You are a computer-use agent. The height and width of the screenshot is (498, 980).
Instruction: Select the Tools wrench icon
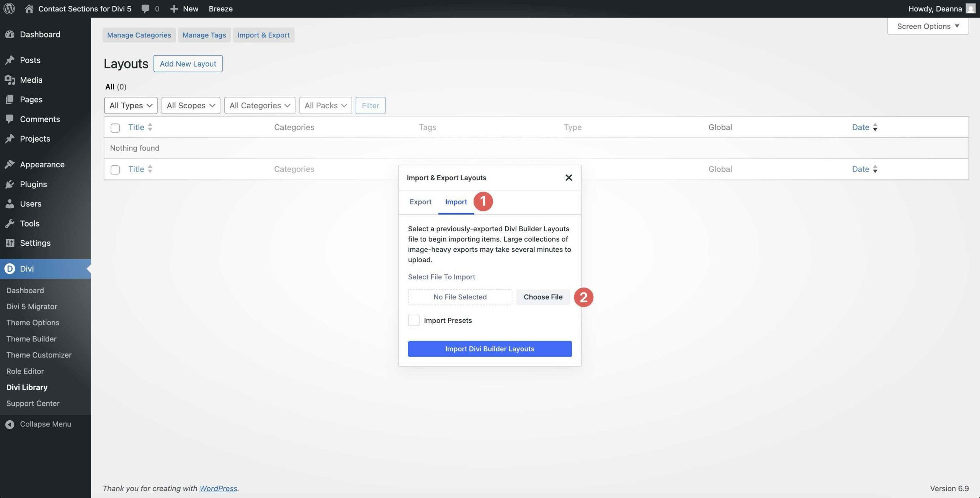pyautogui.click(x=10, y=223)
